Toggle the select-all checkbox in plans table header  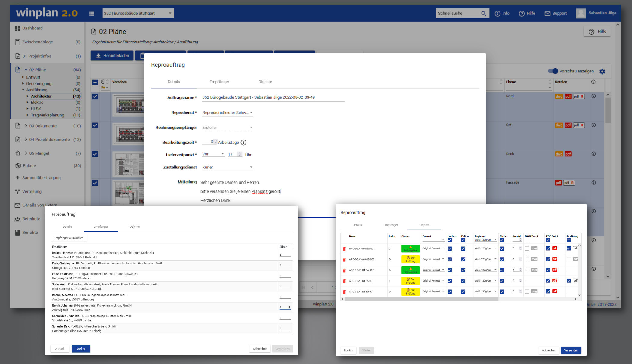pos(95,82)
